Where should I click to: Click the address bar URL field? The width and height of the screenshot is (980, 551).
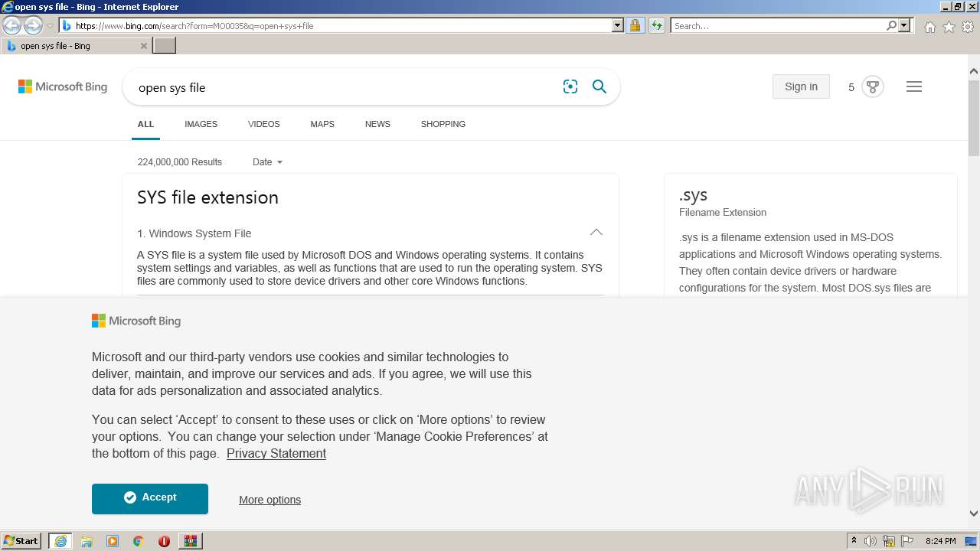343,26
